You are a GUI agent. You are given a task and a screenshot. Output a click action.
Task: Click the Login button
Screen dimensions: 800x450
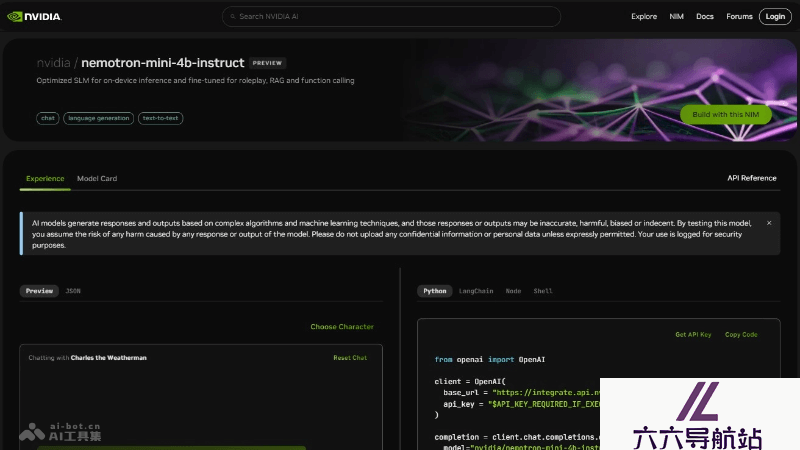(x=775, y=16)
